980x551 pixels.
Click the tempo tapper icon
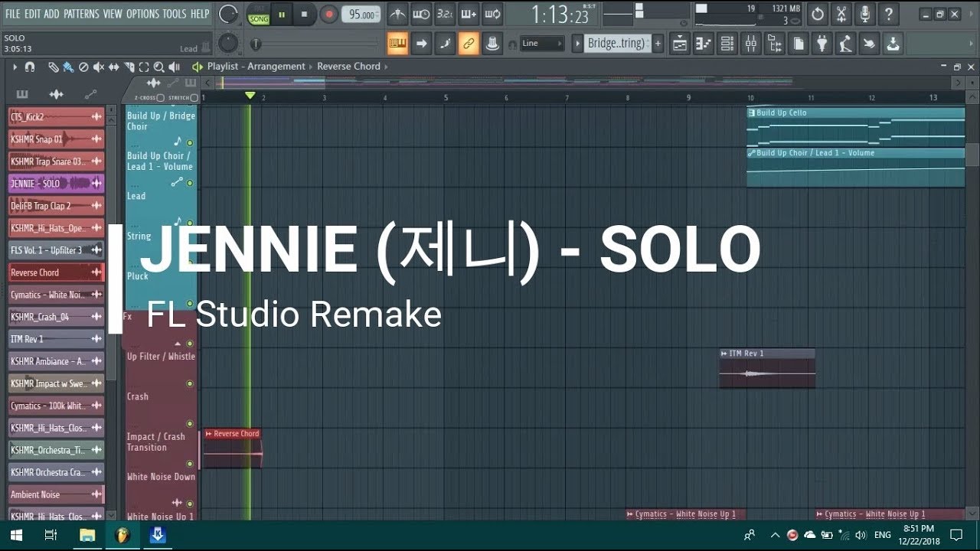[846, 44]
